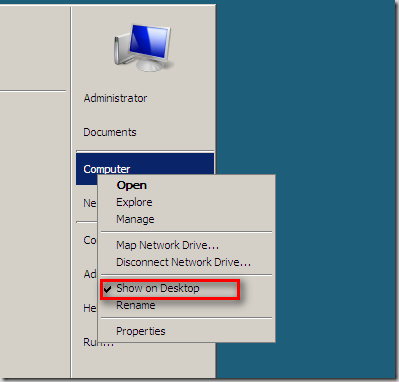Click the computer user picture icon
Image resolution: width=399 pixels, height=382 pixels.
[x=144, y=47]
